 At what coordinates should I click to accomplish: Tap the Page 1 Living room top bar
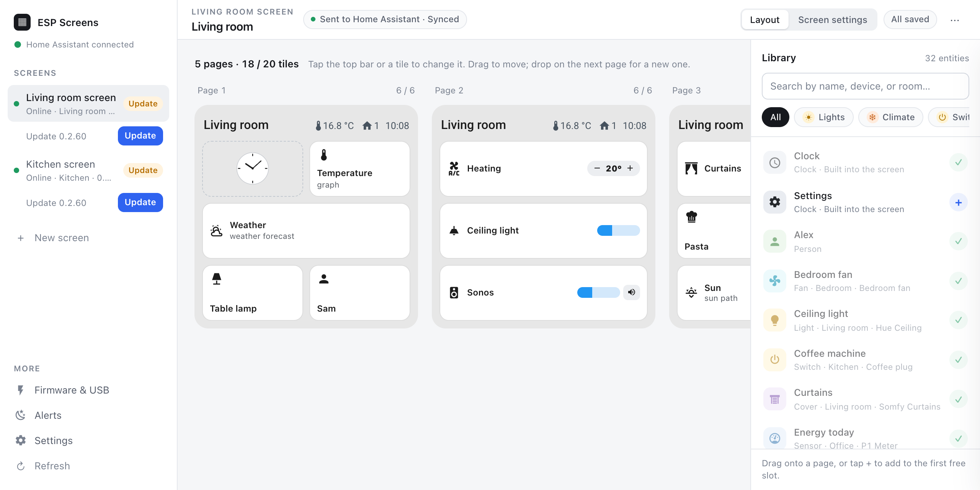point(306,126)
